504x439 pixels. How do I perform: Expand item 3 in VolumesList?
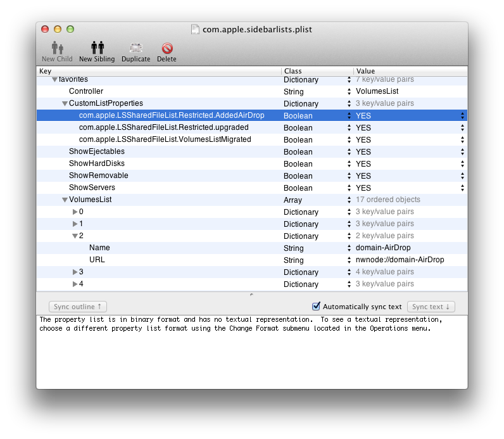(x=75, y=272)
